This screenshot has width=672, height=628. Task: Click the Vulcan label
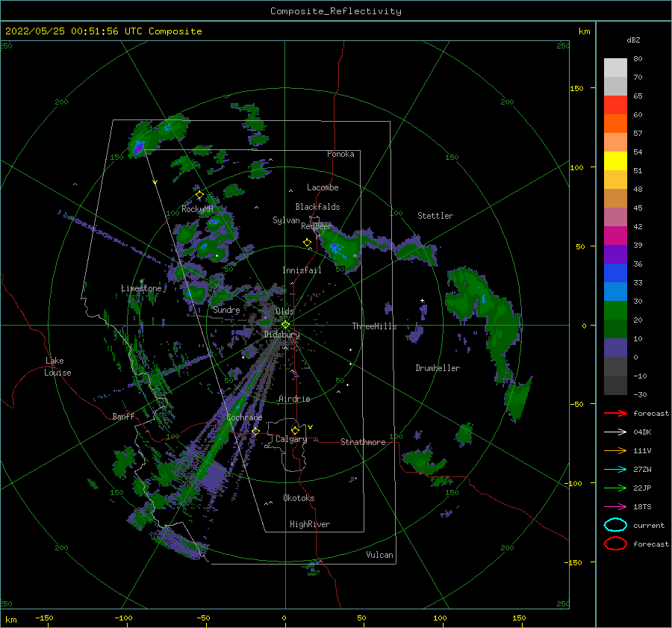(379, 555)
